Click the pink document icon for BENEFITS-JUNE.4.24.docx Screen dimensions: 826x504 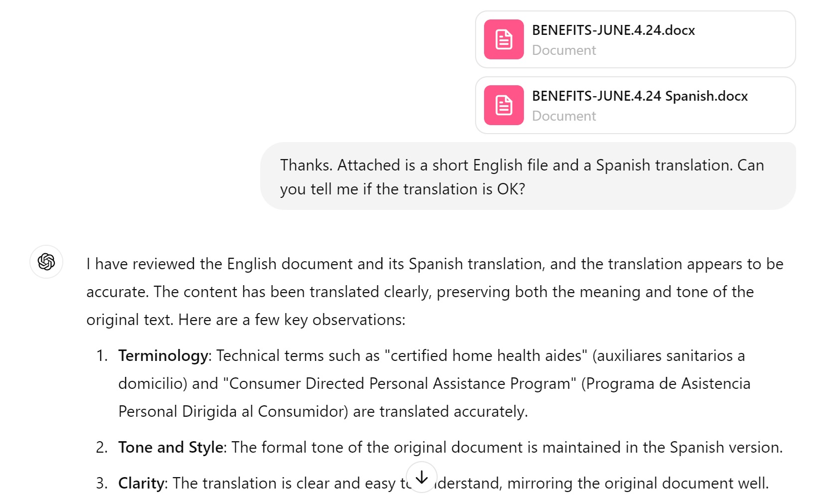pyautogui.click(x=503, y=39)
